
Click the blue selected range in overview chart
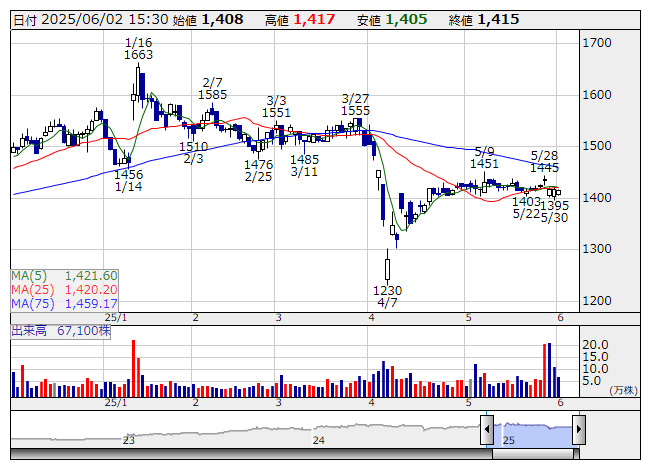tap(533, 433)
